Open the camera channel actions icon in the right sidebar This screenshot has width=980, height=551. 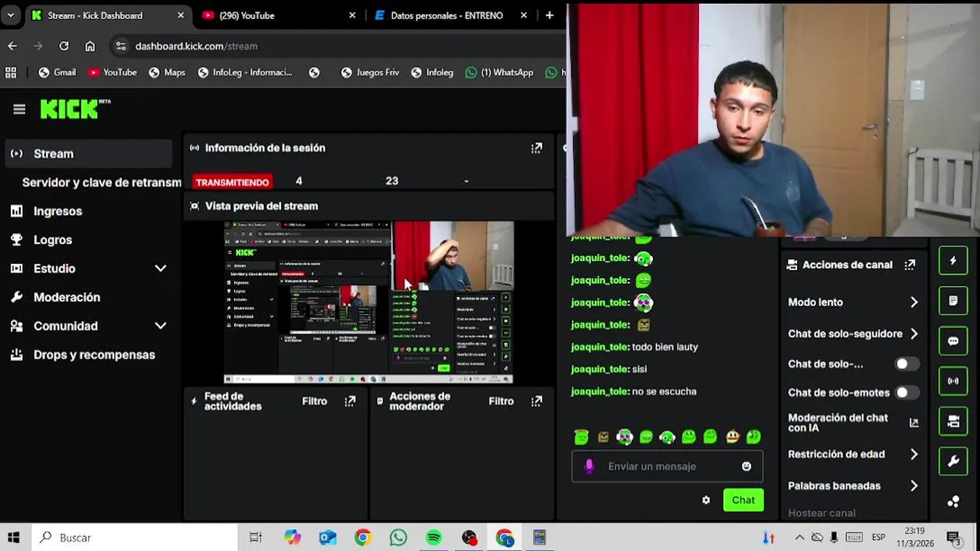pyautogui.click(x=953, y=421)
